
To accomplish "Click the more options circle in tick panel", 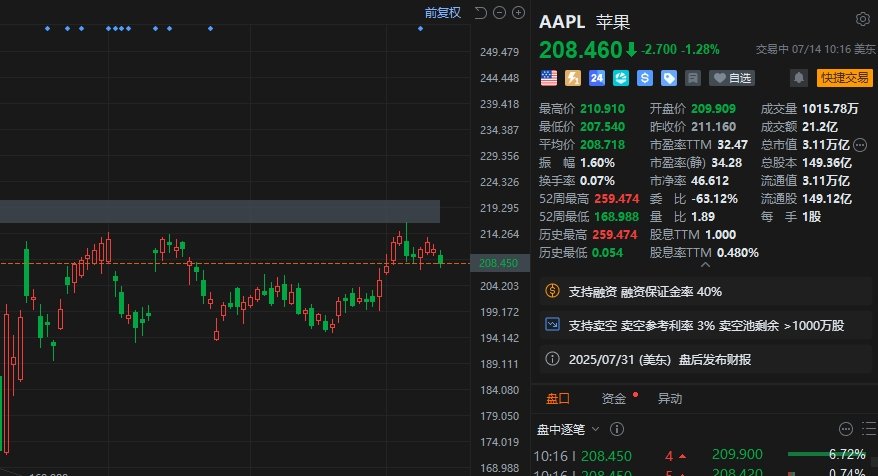I will point(846,429).
